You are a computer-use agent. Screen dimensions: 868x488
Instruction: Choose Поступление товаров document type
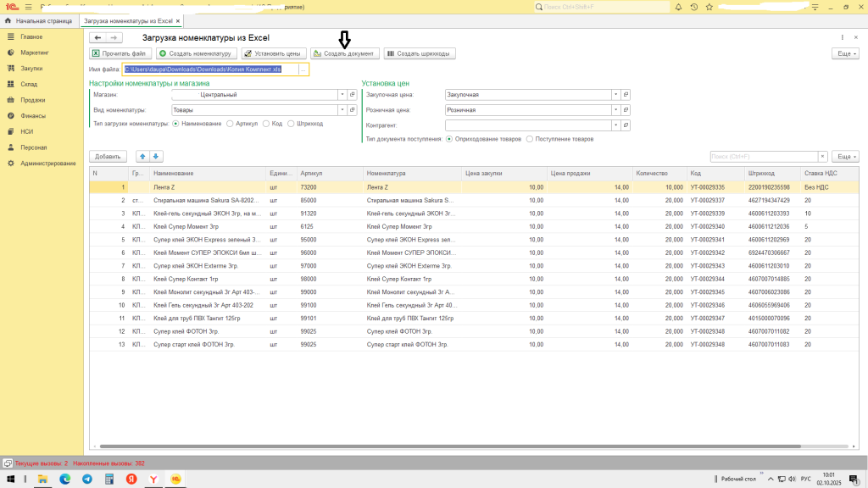pos(530,138)
